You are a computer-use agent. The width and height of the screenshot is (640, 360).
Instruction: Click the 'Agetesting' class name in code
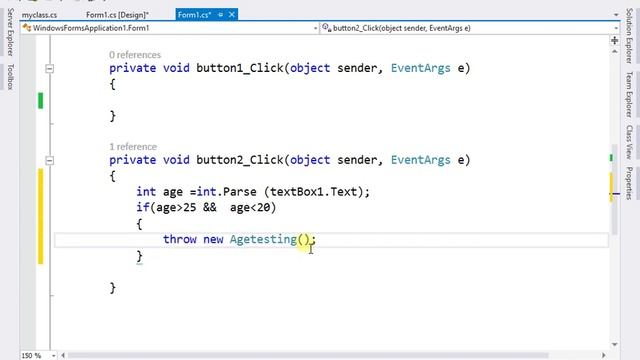click(263, 239)
